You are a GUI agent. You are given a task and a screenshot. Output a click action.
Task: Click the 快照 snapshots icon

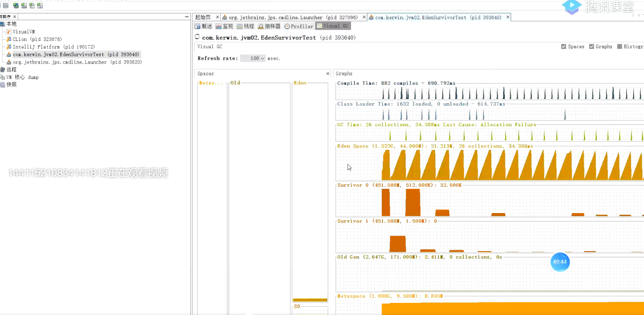pyautogui.click(x=2, y=85)
